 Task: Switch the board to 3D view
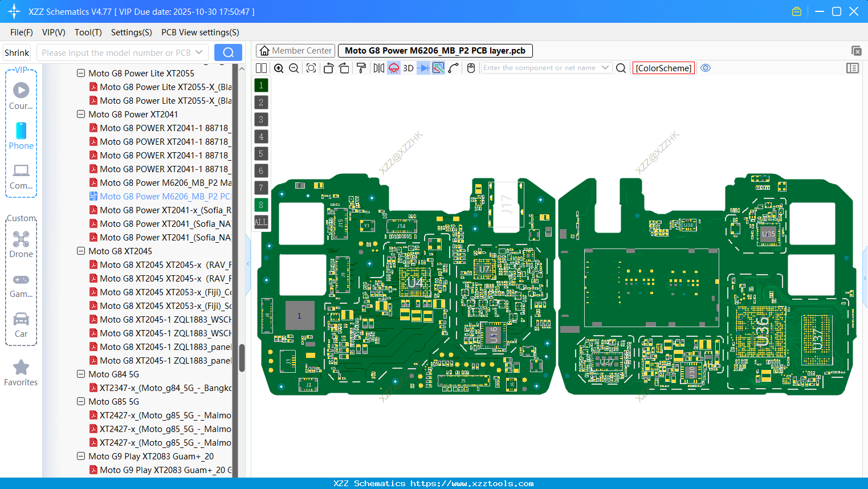coord(407,68)
